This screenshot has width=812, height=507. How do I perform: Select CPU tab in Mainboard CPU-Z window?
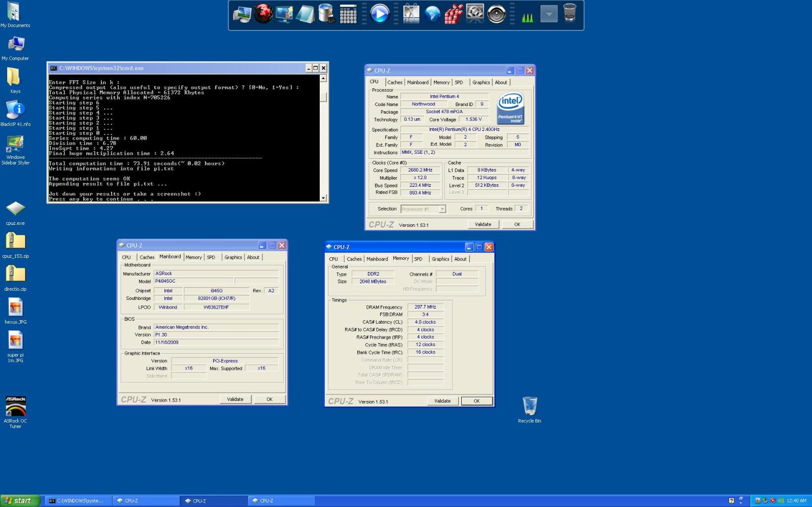click(x=126, y=257)
